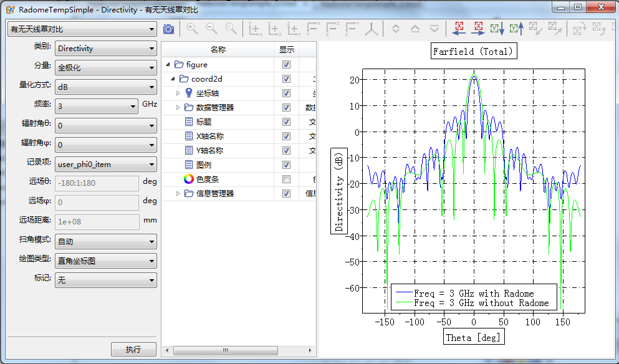This screenshot has height=364, width=619.
Task: Click the green Y move down icon
Action: coord(497,29)
